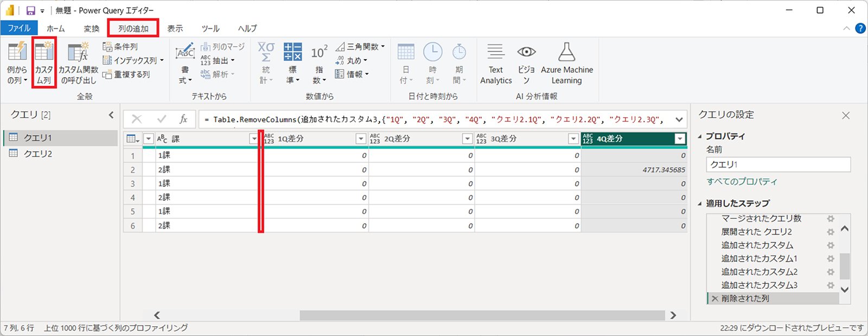Open the Extract (抽出) dropdown

click(x=218, y=60)
